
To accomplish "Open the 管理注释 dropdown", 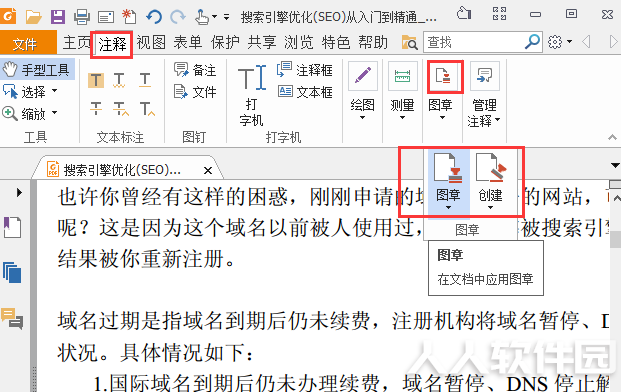I will click(484, 94).
